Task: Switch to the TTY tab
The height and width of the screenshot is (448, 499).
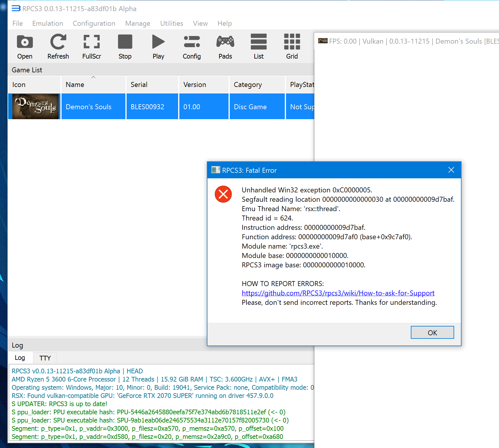Action: click(45, 358)
